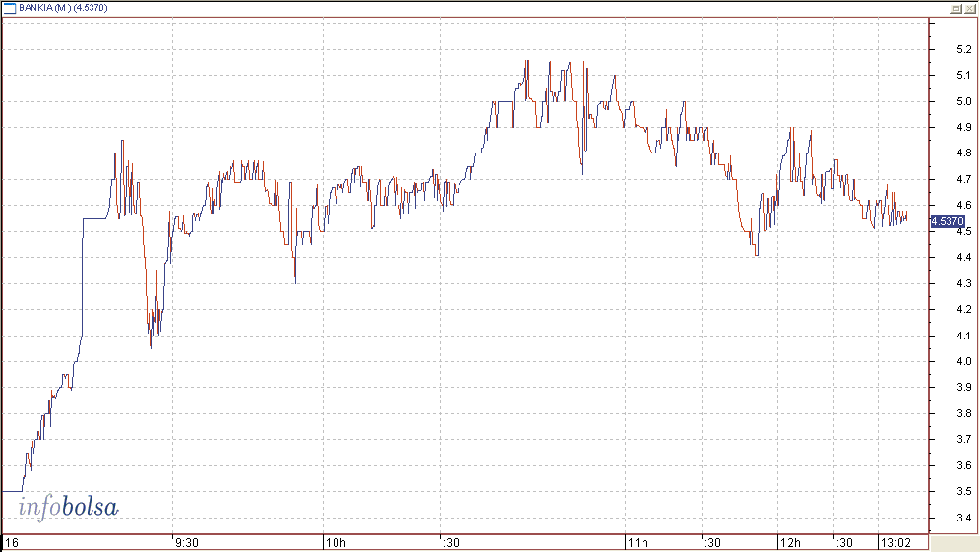Maximize the BANKIA chart window
The image size is (980, 552).
[x=956, y=8]
